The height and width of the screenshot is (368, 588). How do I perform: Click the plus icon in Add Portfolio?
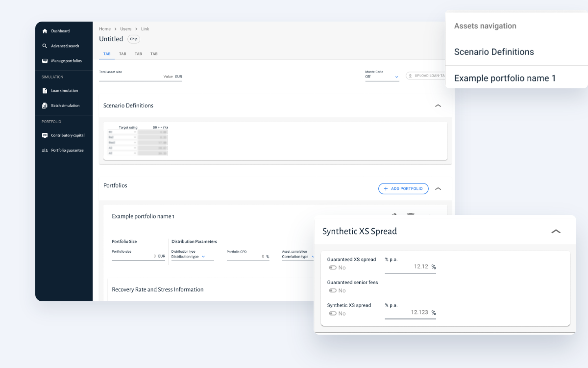[x=386, y=188]
